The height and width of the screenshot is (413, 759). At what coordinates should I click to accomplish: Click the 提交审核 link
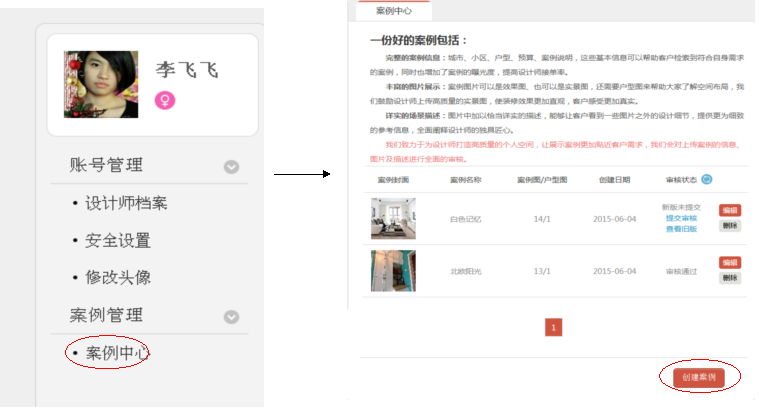(681, 218)
